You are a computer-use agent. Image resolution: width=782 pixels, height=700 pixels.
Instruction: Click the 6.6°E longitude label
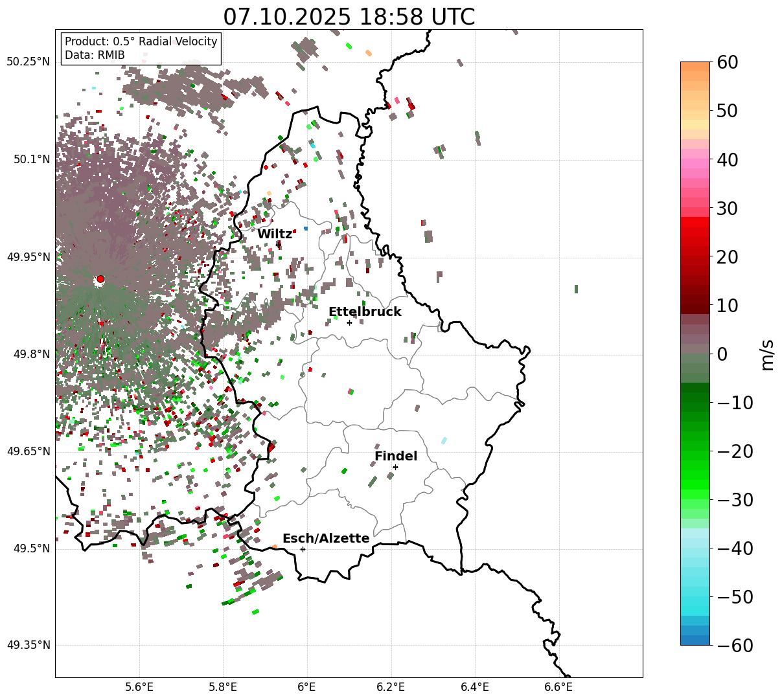coord(558,688)
